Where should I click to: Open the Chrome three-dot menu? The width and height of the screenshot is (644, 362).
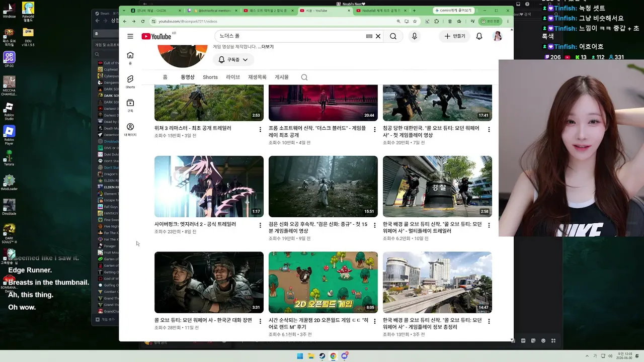pos(508,21)
